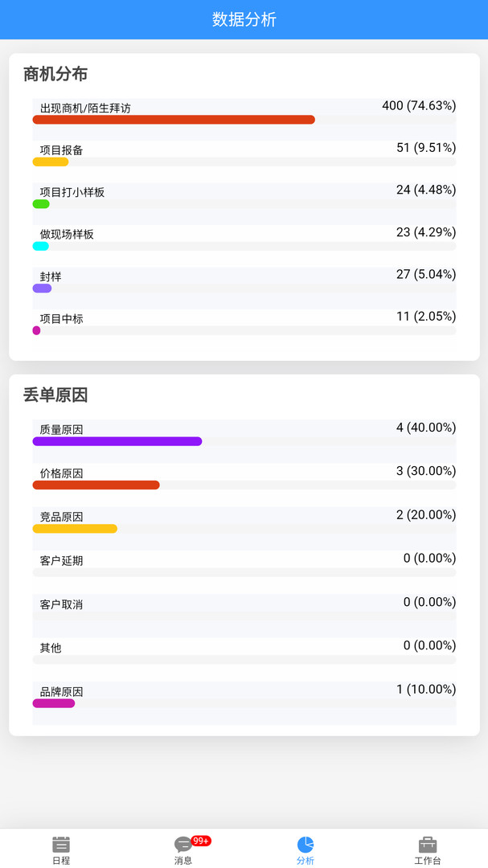Open the 日程 calendar icon
The image size is (488, 868).
point(61,844)
